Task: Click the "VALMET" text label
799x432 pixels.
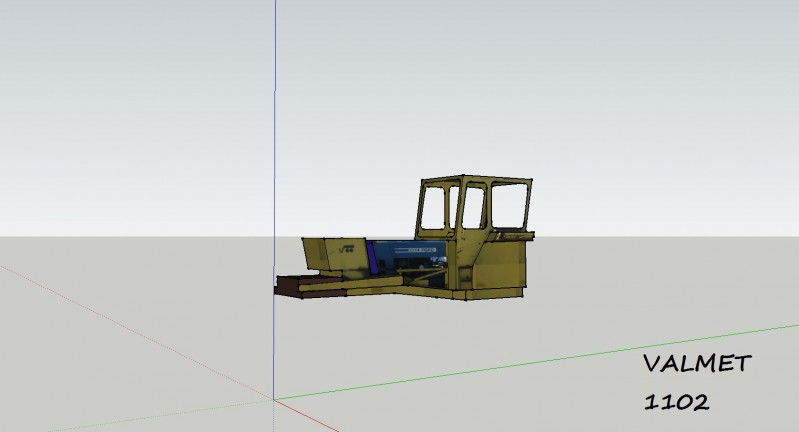Action: [x=697, y=363]
